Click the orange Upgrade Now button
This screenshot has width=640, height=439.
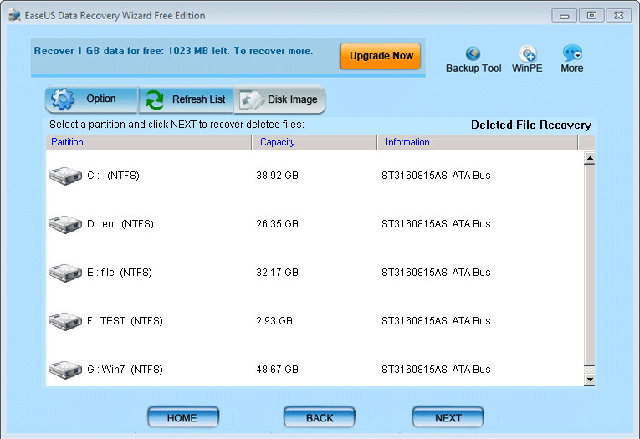point(380,55)
